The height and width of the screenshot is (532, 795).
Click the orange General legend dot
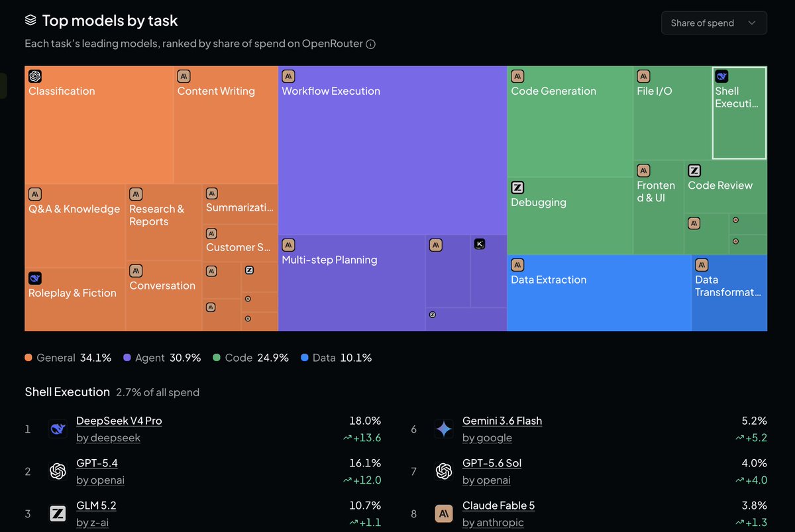(28, 358)
